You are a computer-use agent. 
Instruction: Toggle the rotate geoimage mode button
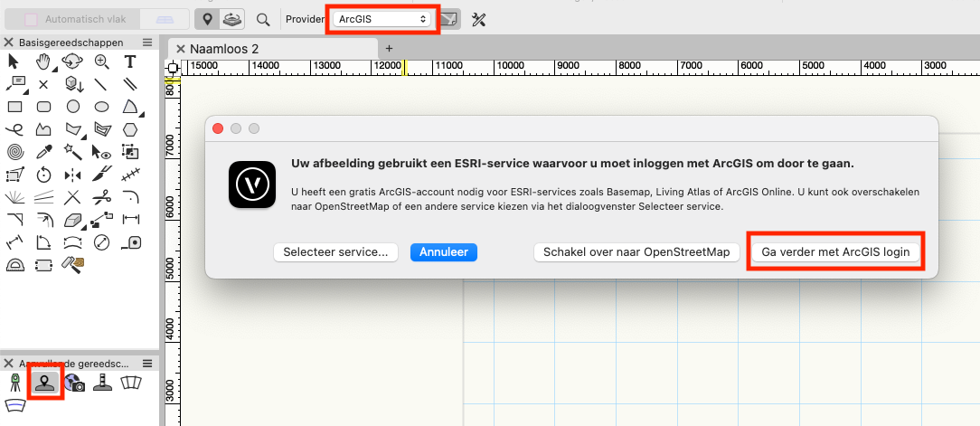coord(231,19)
